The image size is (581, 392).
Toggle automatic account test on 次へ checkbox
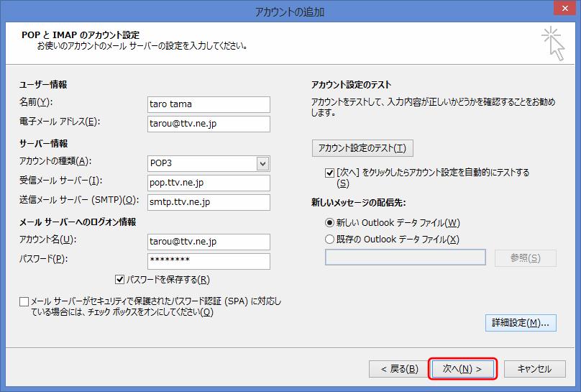coord(329,173)
